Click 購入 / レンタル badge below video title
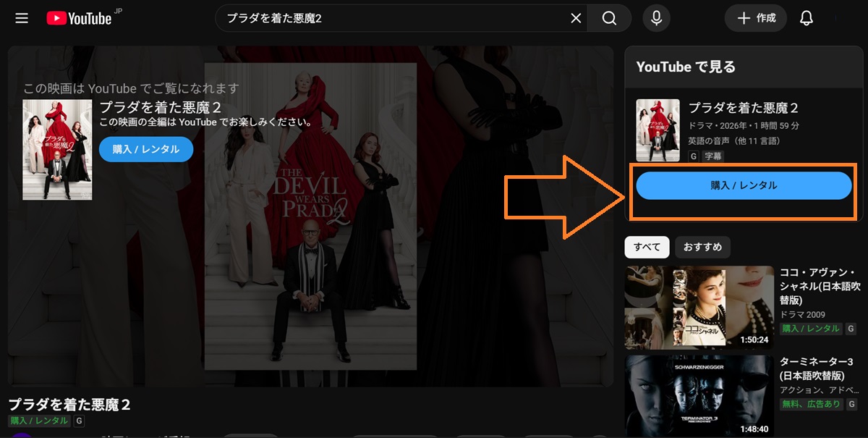 click(40, 421)
